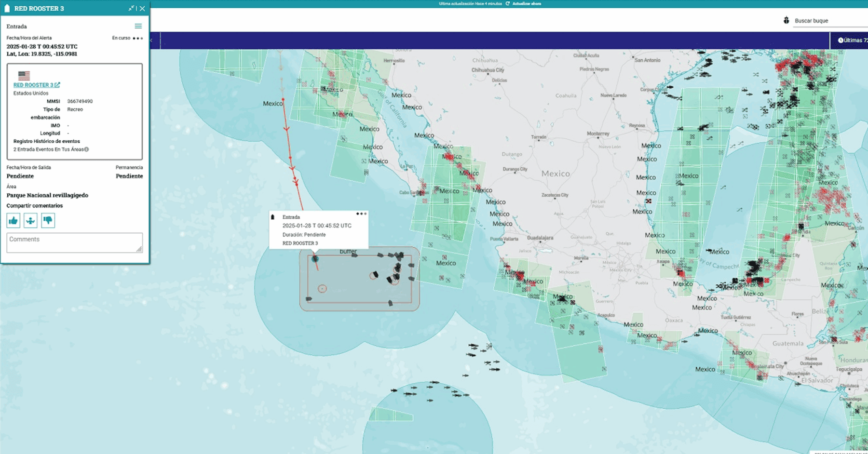868x454 pixels.
Task: Click the vessel icon in the Entrada popup
Action: (x=273, y=217)
